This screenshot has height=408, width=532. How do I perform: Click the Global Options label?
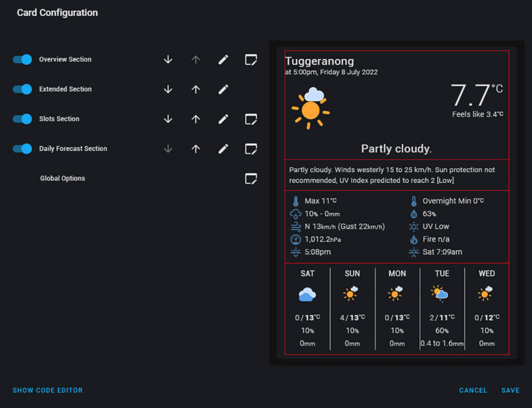[x=62, y=178]
